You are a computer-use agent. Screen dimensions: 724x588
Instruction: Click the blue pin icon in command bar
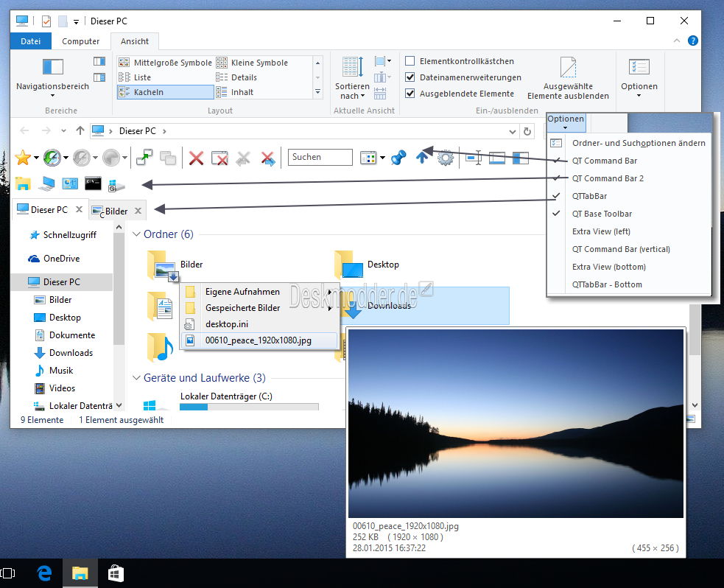point(398,158)
